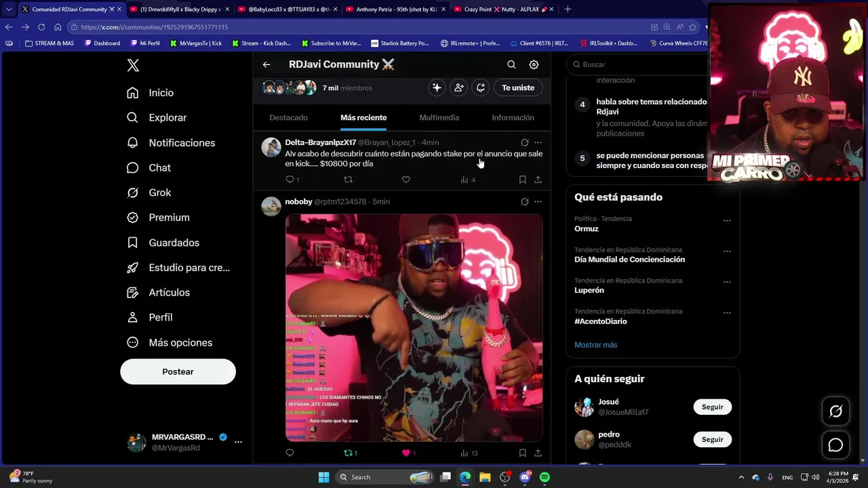868x488 pixels.
Task: Open community settings gear icon
Action: coord(534,64)
